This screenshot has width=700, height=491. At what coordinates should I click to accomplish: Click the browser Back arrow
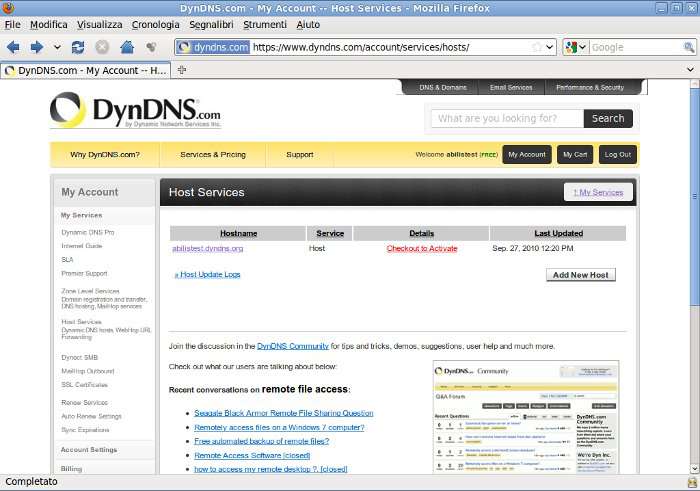(13, 47)
